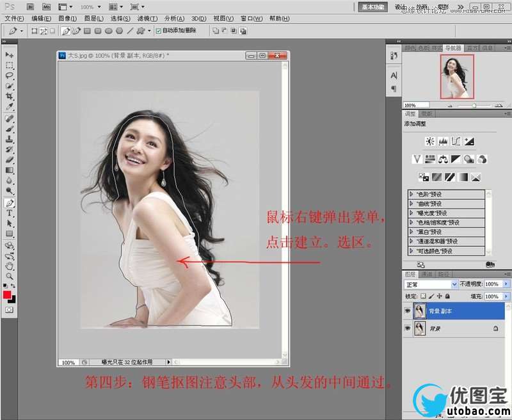The width and height of the screenshot is (512, 420).
Task: Open the 图像(I) menu
Action: [68, 19]
